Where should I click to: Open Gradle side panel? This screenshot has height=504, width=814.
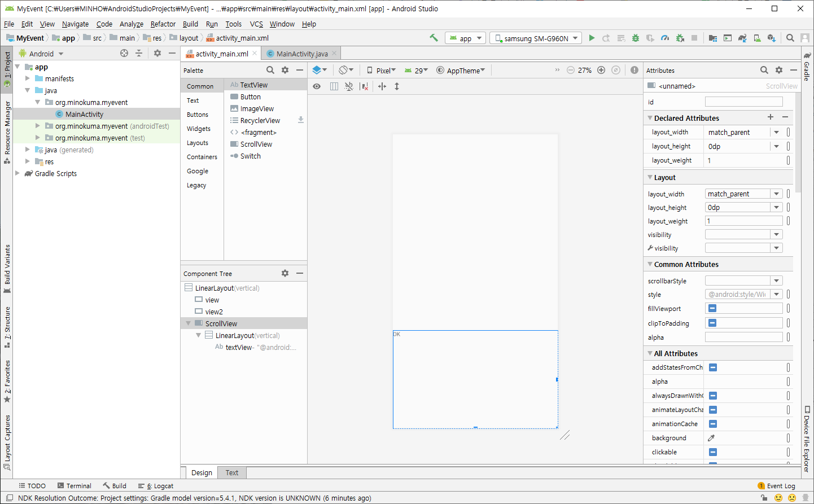[x=807, y=67]
